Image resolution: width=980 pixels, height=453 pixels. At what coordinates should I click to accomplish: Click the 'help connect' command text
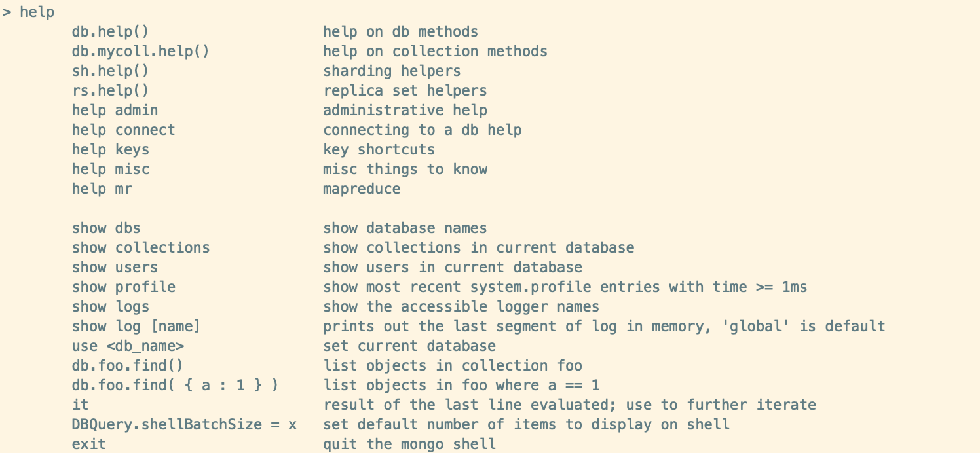tap(123, 130)
